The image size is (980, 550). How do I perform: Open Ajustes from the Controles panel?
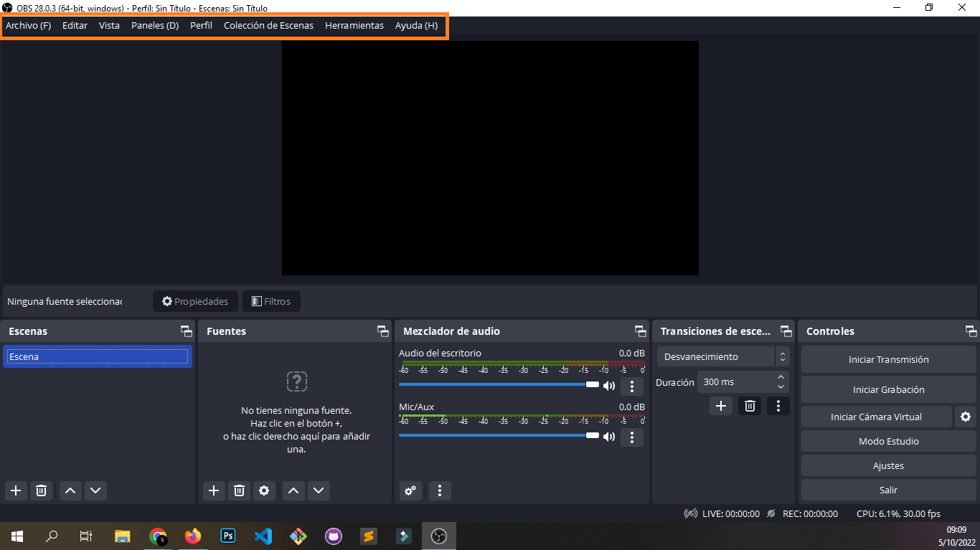click(888, 465)
